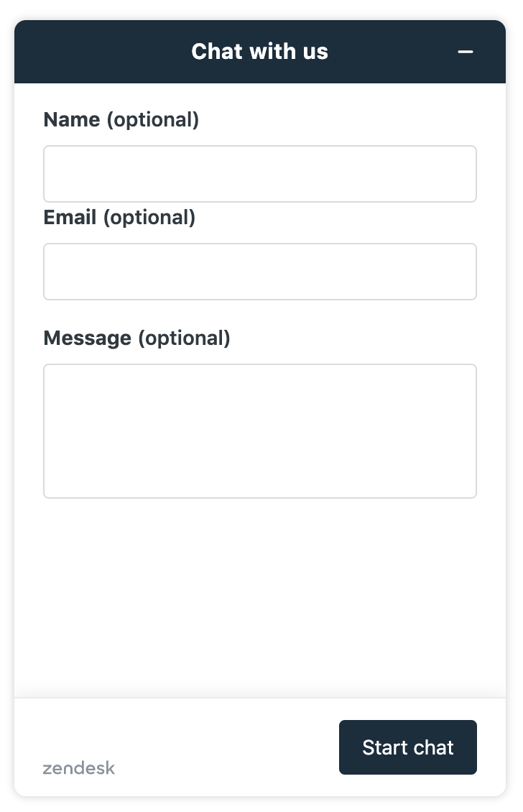Click into the Name input field
This screenshot has height=812, width=523.
tap(260, 174)
